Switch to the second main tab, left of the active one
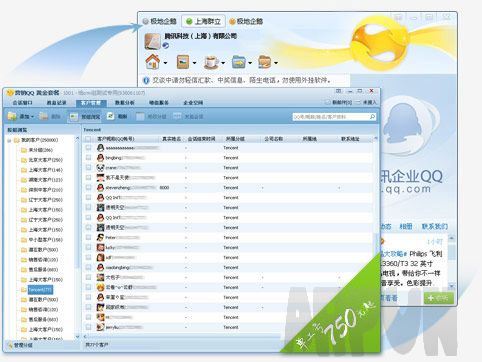The width and height of the screenshot is (482, 362). coord(56,103)
